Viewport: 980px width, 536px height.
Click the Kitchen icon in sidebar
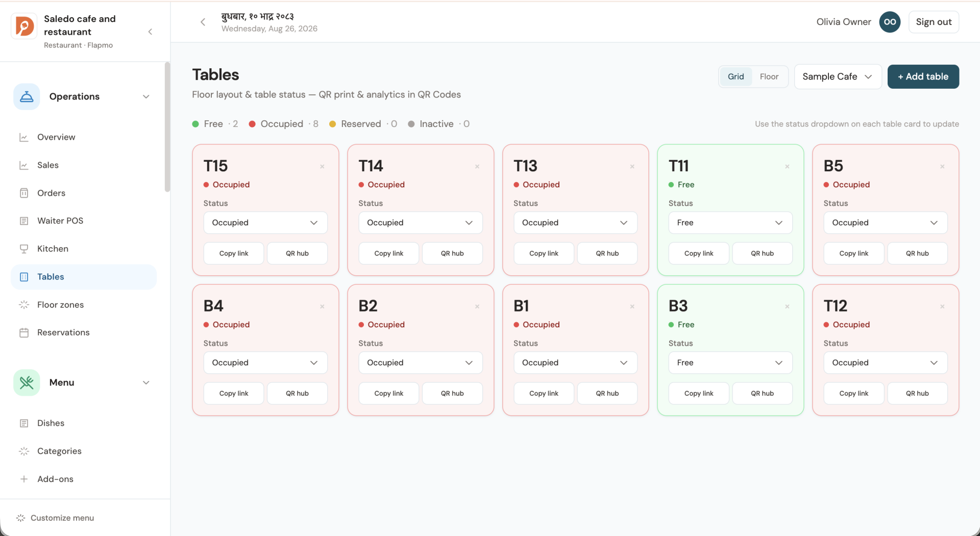[x=24, y=249]
